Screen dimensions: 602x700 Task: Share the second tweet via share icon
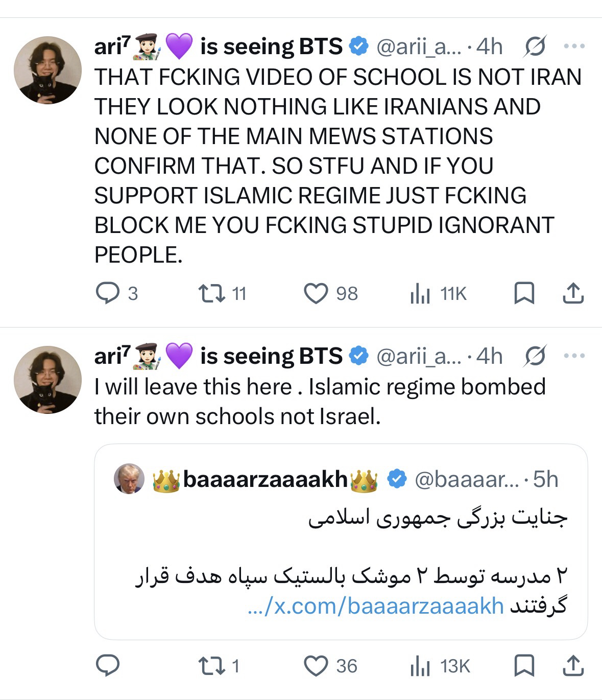click(x=572, y=665)
